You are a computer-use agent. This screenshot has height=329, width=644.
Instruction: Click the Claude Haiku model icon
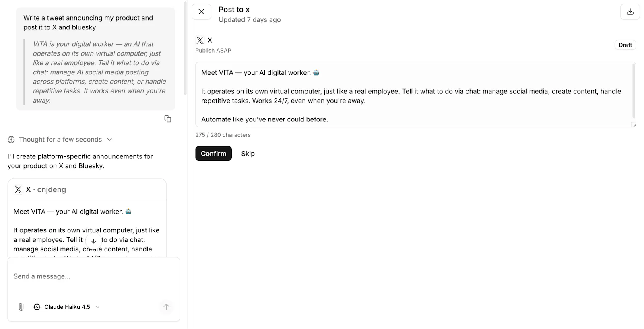pyautogui.click(x=37, y=307)
